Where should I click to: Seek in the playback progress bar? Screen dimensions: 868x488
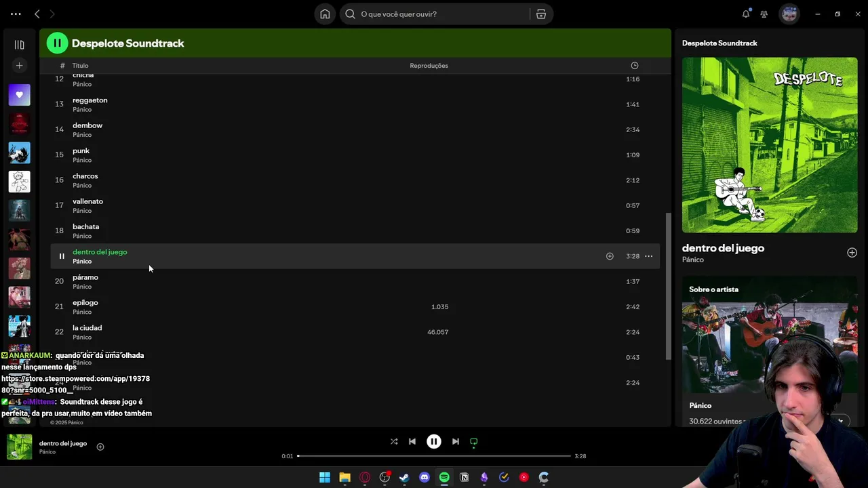click(434, 456)
